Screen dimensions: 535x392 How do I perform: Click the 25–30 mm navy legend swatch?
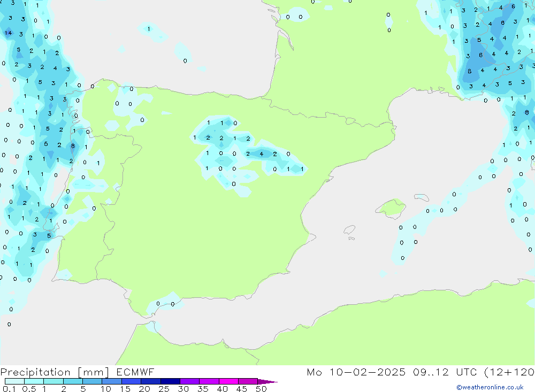coord(170,381)
